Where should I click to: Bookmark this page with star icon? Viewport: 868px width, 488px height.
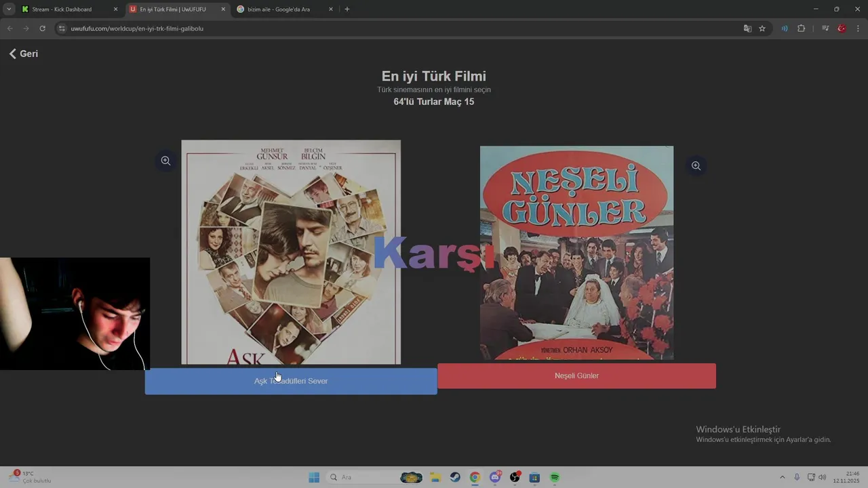(x=762, y=28)
